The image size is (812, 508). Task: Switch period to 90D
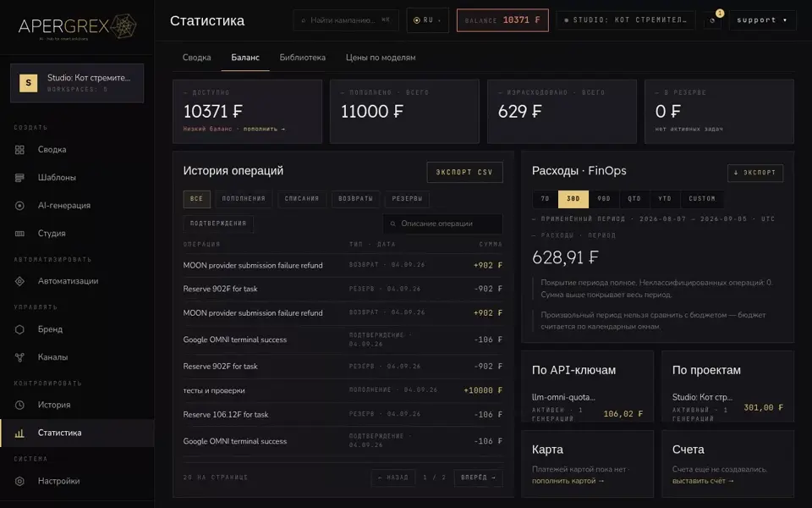click(604, 199)
